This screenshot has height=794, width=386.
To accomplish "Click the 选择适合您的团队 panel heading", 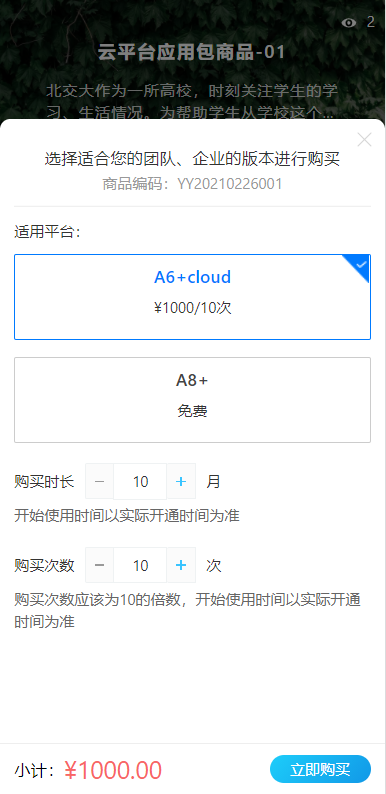I will [x=192, y=159].
